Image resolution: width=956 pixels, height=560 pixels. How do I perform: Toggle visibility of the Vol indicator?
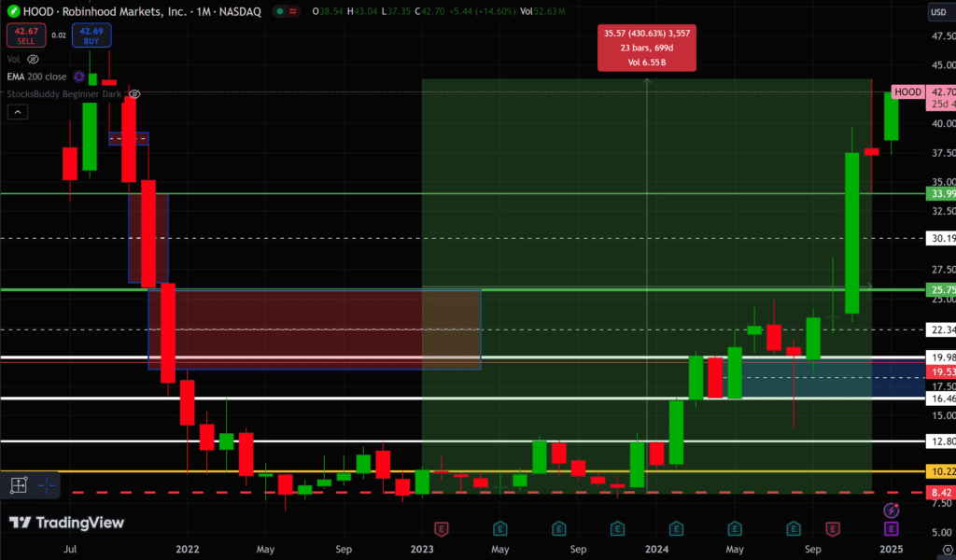point(33,59)
